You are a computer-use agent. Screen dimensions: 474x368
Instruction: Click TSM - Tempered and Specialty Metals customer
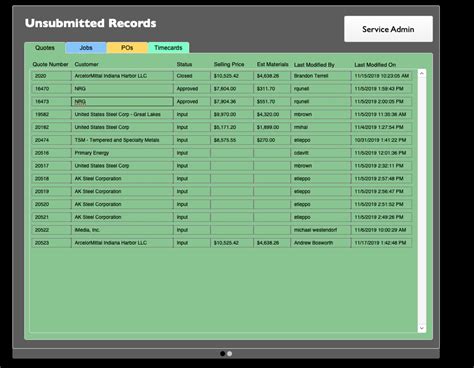[122, 140]
